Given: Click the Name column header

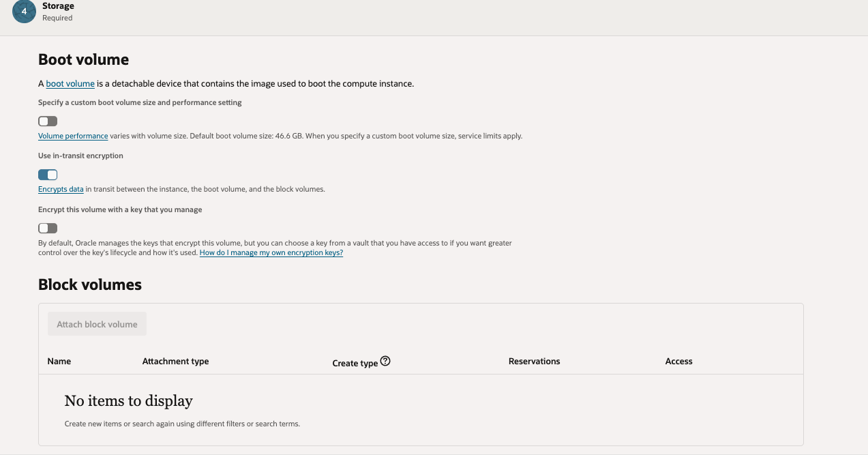Looking at the screenshot, I should [x=59, y=362].
